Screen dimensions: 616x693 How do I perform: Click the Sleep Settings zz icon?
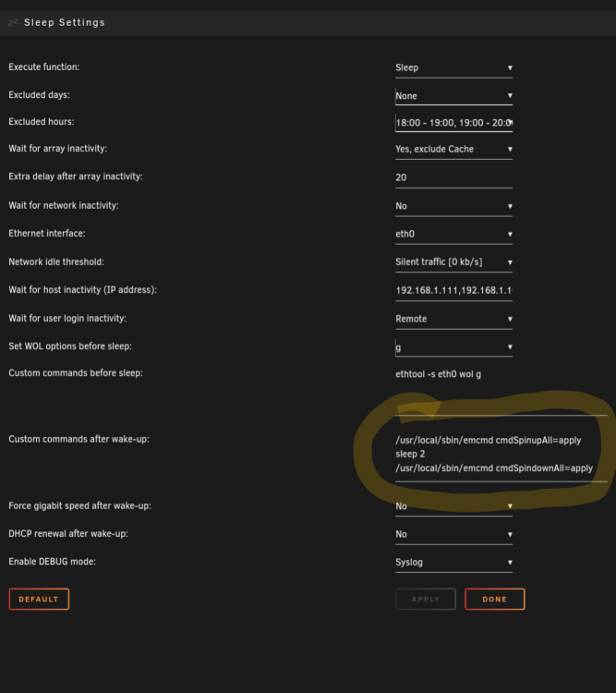tap(13, 22)
